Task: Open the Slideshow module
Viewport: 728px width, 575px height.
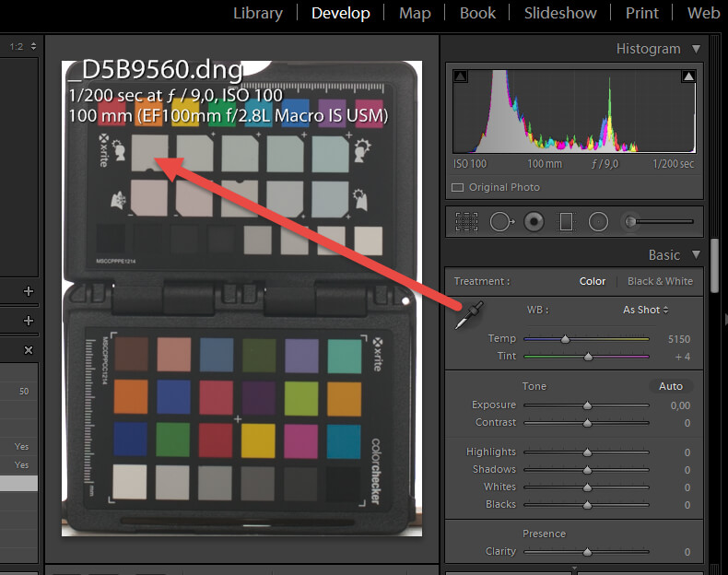Action: [x=560, y=13]
